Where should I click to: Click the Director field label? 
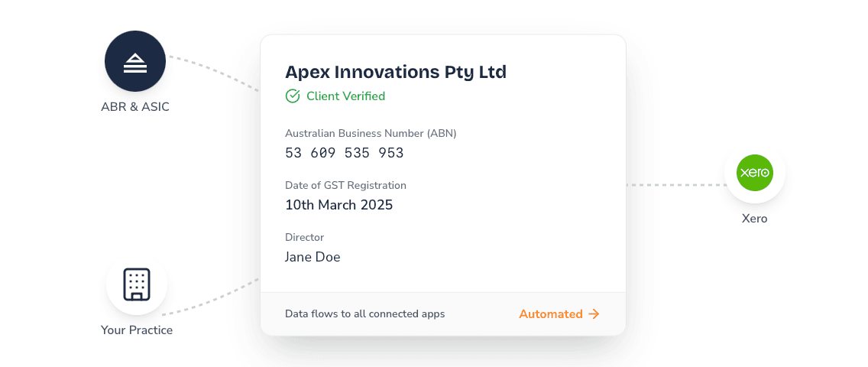click(x=304, y=237)
